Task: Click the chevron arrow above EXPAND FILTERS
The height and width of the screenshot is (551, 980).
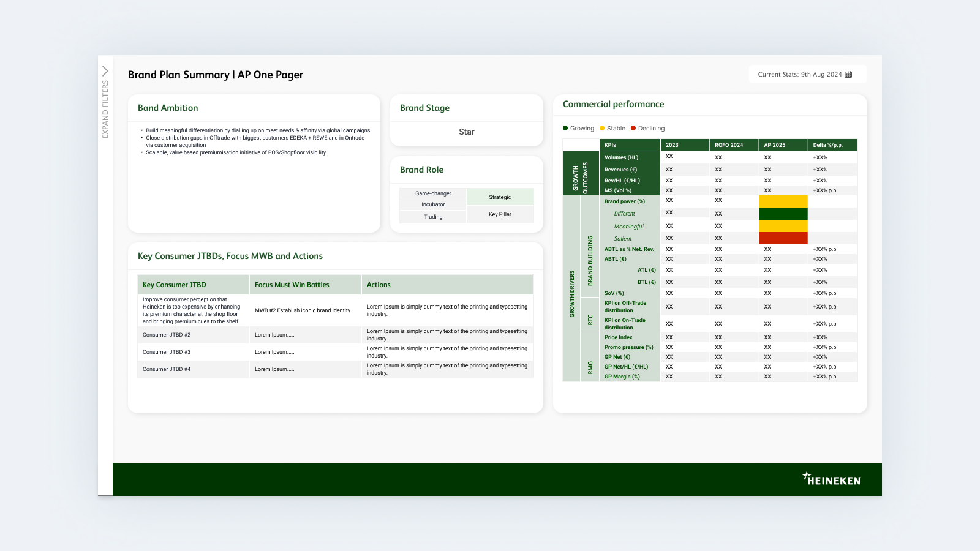Action: pos(105,70)
